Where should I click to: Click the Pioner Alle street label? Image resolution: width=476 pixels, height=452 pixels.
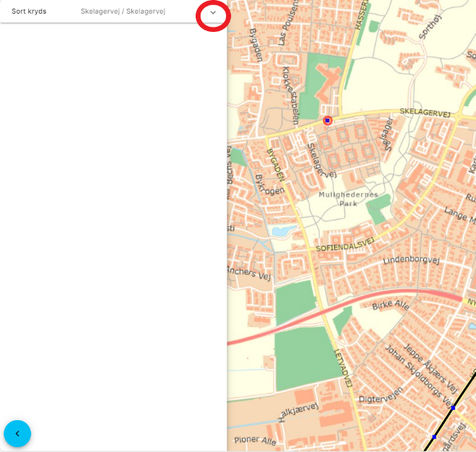pos(254,440)
